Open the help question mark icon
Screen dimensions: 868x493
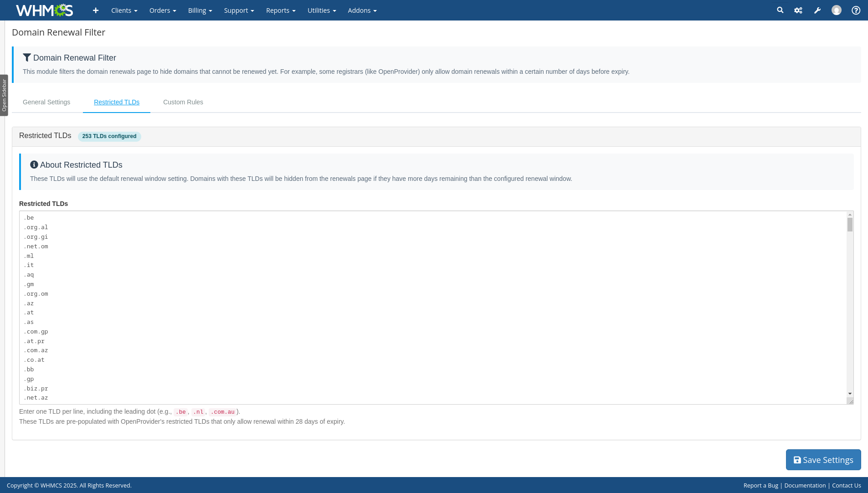tap(856, 10)
